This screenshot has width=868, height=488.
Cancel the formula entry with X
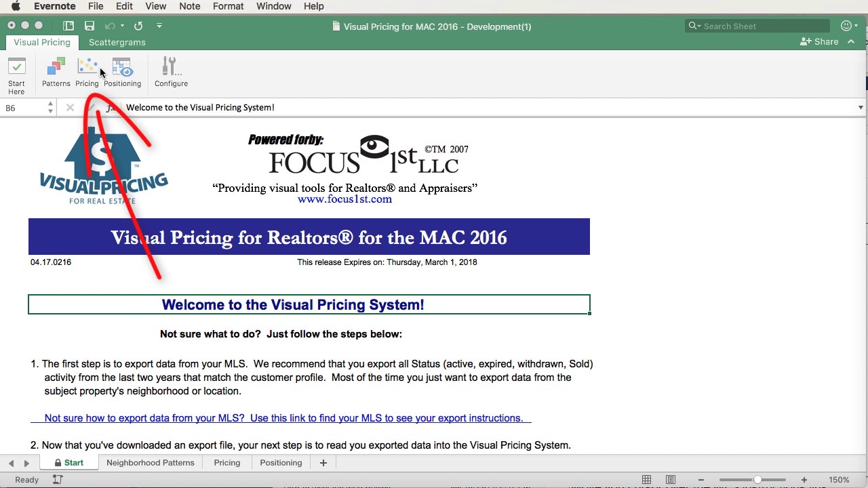(70, 108)
